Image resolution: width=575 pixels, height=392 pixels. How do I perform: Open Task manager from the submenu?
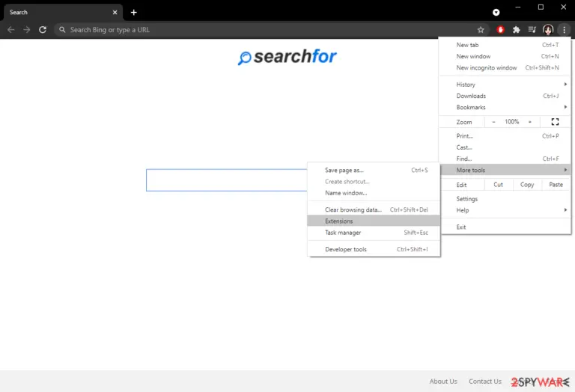[374, 232]
